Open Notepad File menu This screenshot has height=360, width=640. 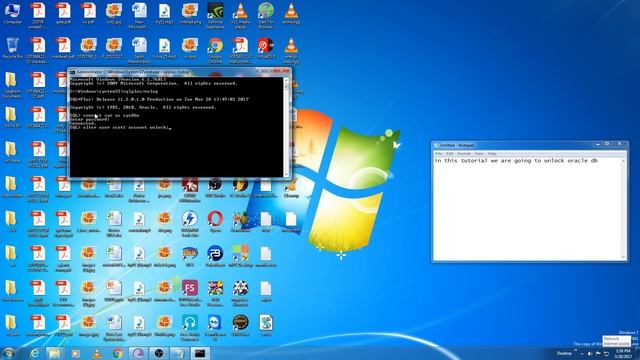point(438,154)
